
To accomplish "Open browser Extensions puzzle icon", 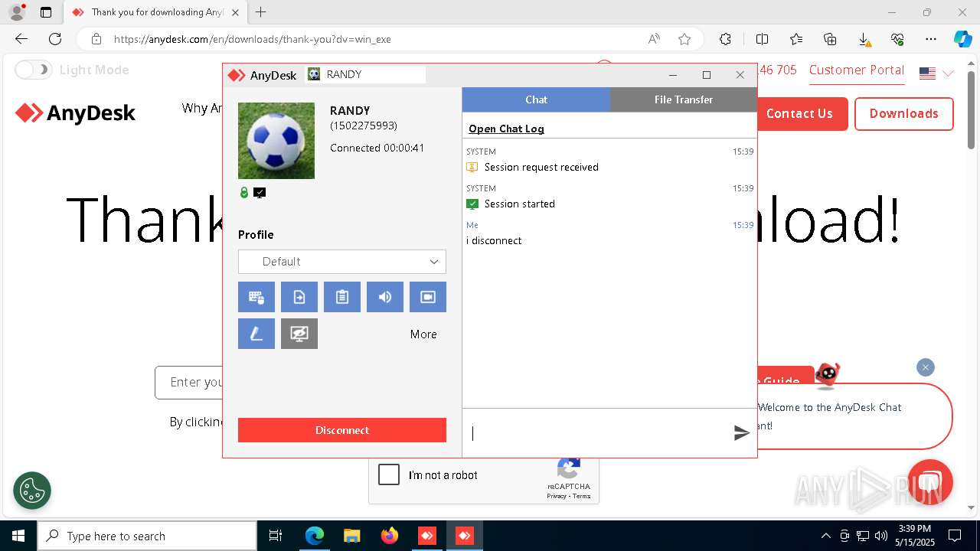I will 726,39.
